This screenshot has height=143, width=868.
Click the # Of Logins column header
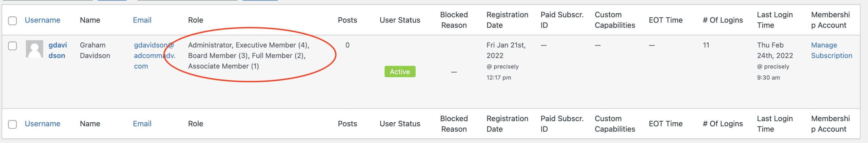tap(723, 20)
